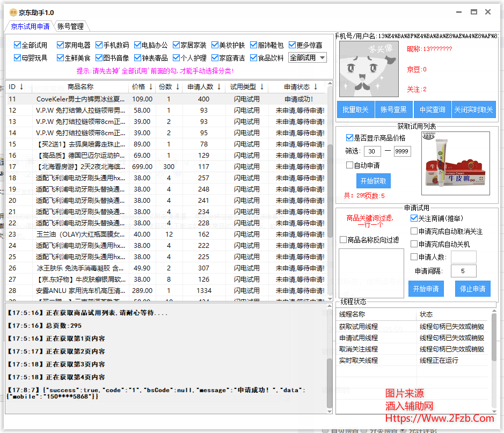The image size is (504, 433).
Task: Toggle the 家用电器 category checkbox
Action: (x=60, y=45)
